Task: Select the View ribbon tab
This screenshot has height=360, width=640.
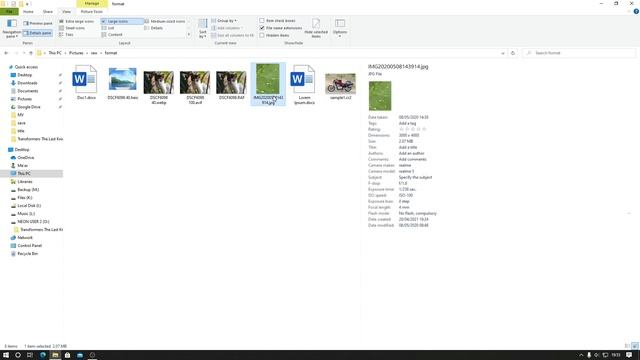Action: [x=67, y=11]
